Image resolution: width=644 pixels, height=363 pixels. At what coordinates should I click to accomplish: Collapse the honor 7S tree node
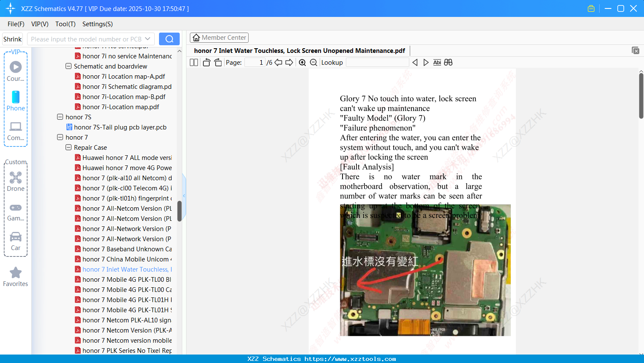click(60, 117)
